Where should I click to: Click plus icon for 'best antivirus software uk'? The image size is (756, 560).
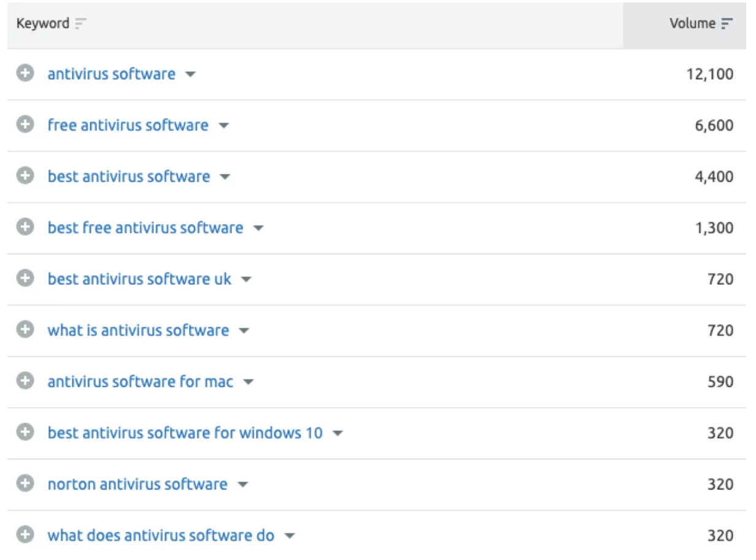[x=25, y=279]
